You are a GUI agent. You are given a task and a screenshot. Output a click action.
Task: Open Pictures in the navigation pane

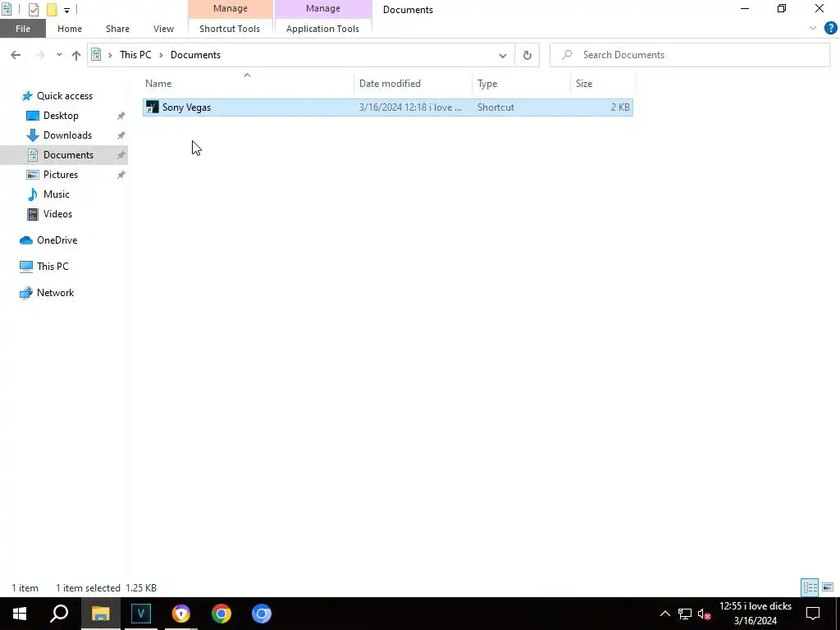pos(61,175)
